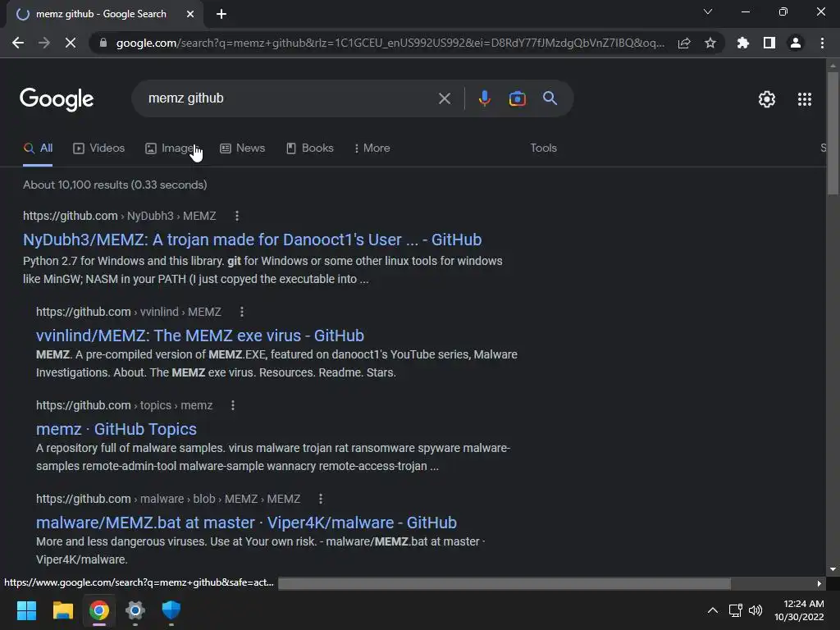Open NyDubh3/MEMZ trojan GitHub result
This screenshot has height=630, width=840.
253,240
